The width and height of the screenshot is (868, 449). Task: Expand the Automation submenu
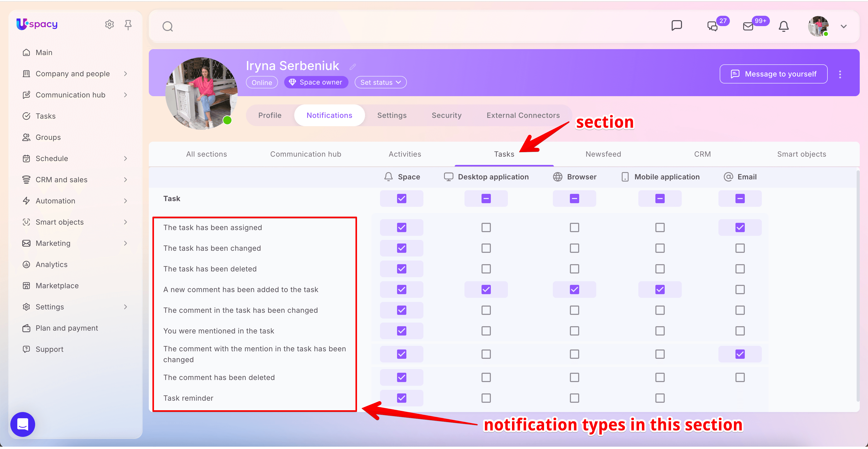[x=125, y=201]
